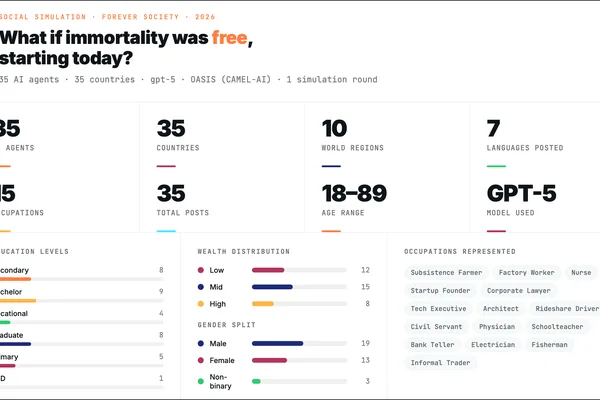Select the Informal Trader tag

(440, 362)
